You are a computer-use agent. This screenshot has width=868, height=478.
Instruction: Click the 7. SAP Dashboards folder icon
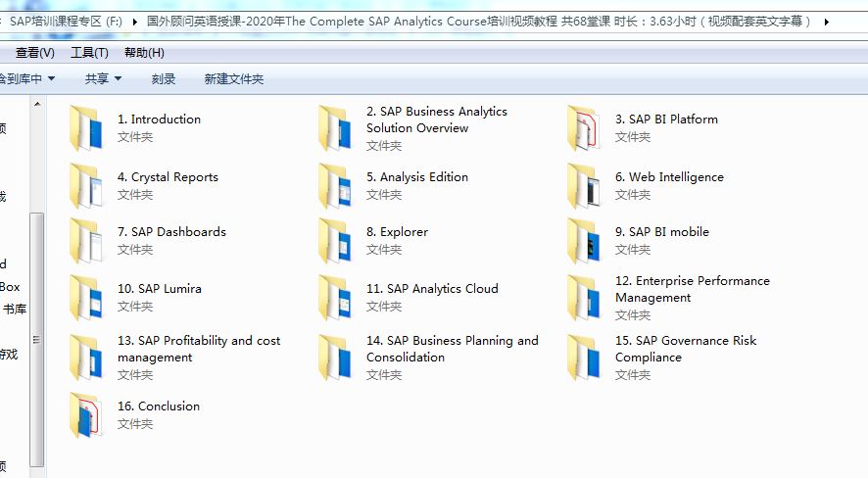coord(86,241)
